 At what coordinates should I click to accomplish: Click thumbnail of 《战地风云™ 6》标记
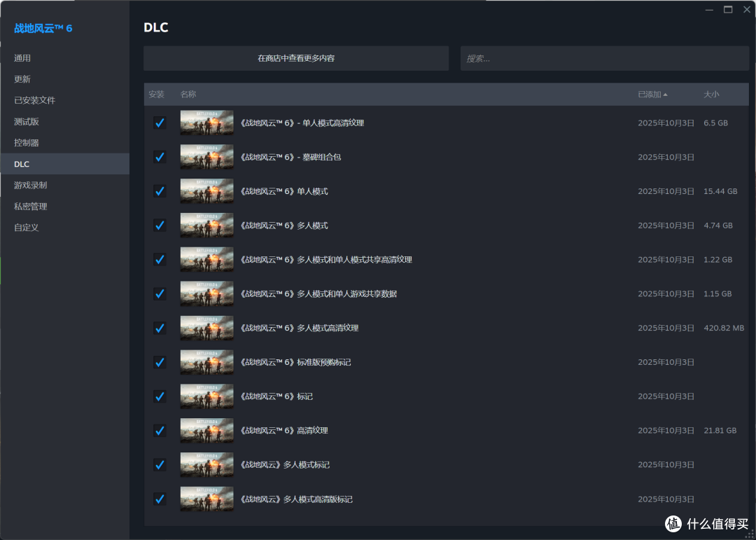point(206,396)
